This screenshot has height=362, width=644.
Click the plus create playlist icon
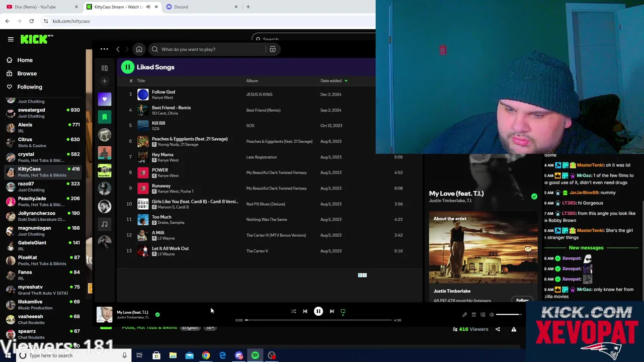[105, 81]
